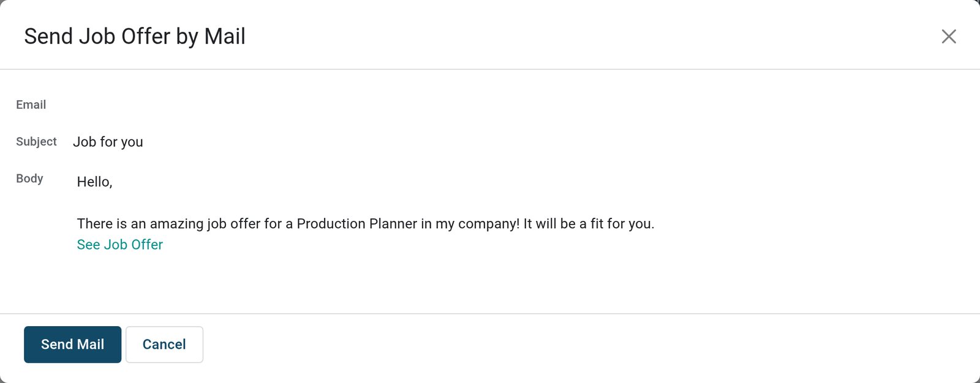Click the Send Mail button
This screenshot has width=980, height=383.
click(x=72, y=344)
